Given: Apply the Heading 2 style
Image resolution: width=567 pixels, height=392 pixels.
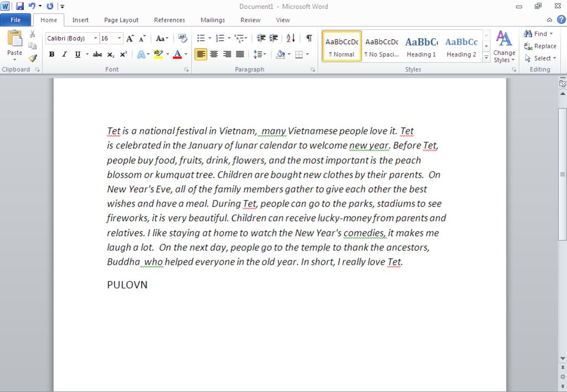Looking at the screenshot, I should [461, 46].
